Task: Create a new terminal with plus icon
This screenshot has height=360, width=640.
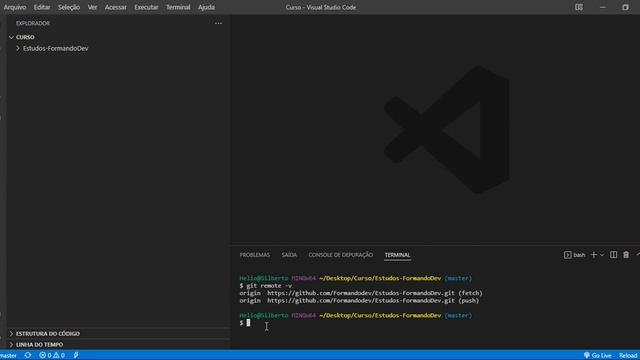Action: pyautogui.click(x=593, y=255)
